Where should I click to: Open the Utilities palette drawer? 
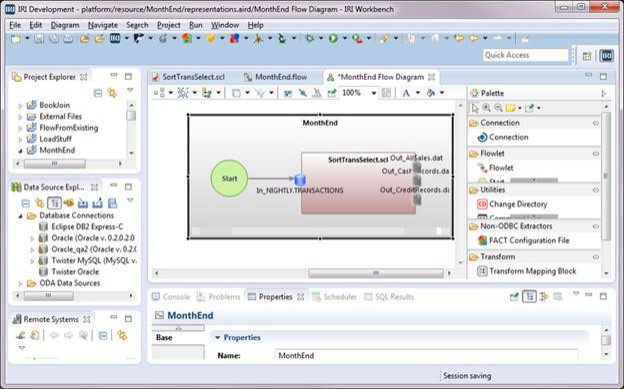[x=534, y=190]
